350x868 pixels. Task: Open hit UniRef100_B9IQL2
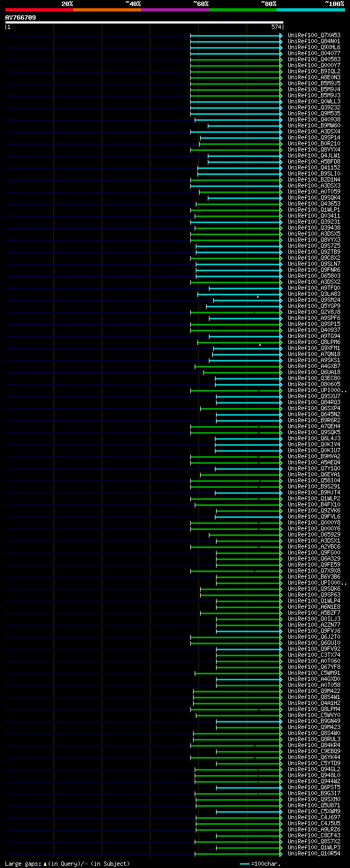pos(314,71)
